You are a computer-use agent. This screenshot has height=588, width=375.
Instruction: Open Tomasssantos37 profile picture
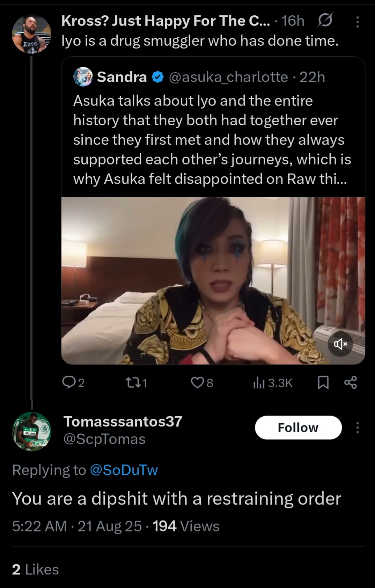(32, 431)
